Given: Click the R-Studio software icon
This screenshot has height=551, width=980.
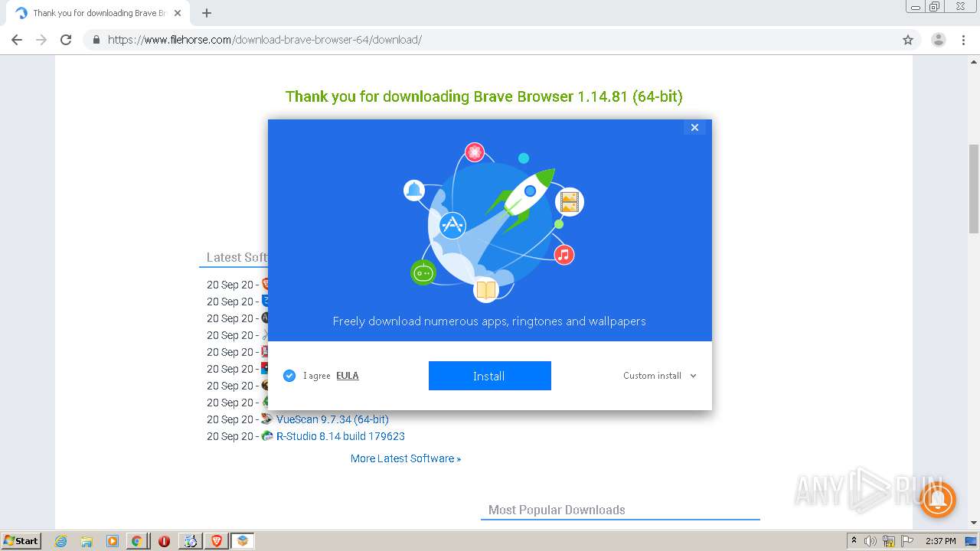Looking at the screenshot, I should pyautogui.click(x=267, y=436).
